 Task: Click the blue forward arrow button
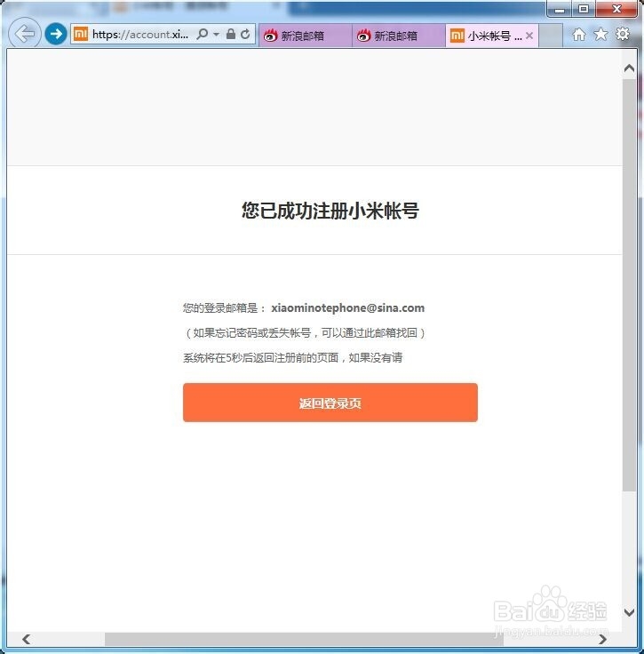56,34
